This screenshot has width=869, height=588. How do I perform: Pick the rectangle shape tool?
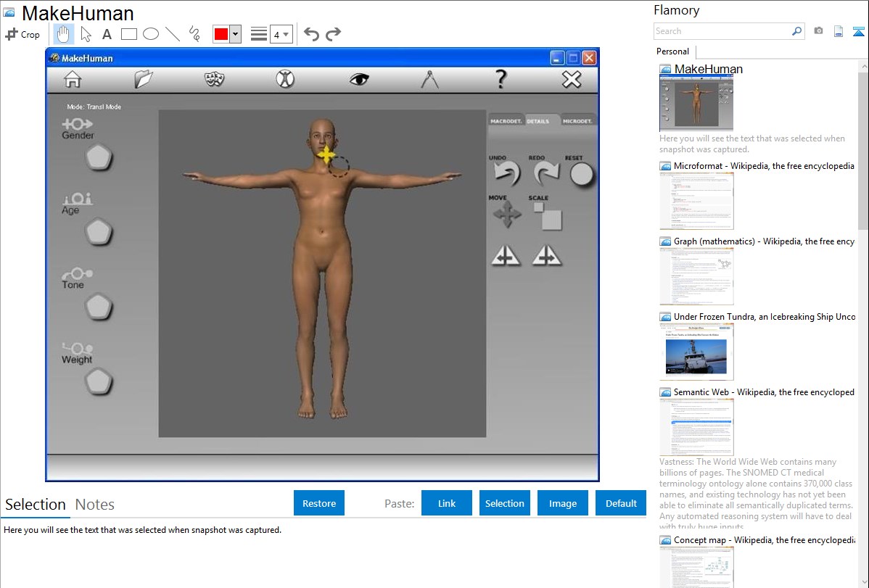pos(129,34)
